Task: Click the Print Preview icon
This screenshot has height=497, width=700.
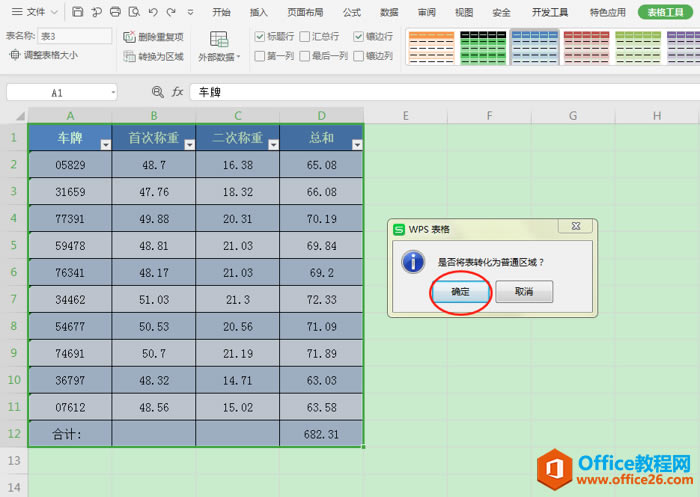Action: (134, 12)
